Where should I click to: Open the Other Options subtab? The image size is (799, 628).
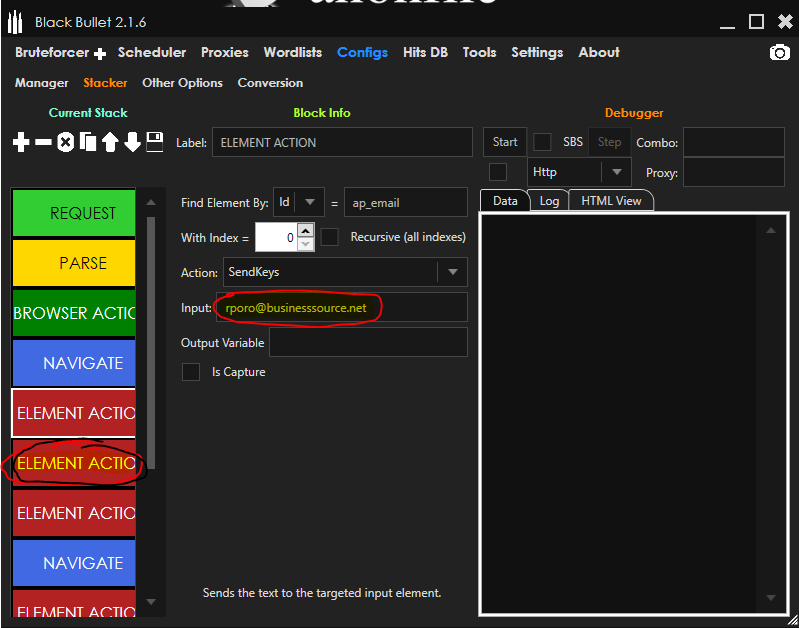[182, 83]
